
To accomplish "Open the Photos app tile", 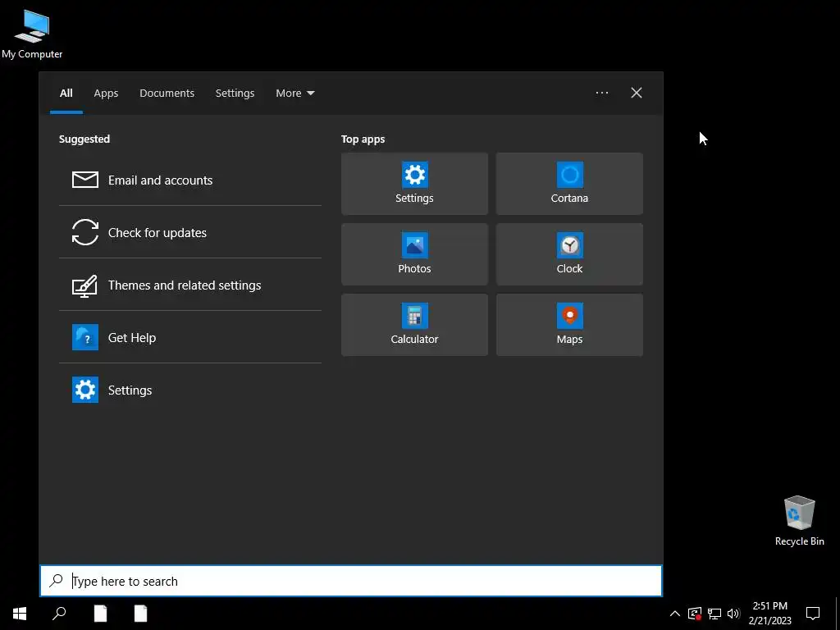I will click(x=414, y=254).
